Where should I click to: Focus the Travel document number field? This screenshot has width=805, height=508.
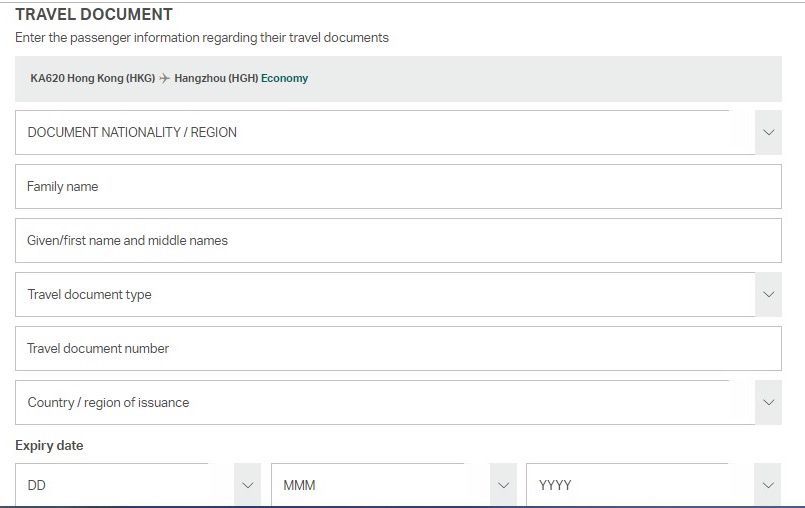click(x=398, y=348)
